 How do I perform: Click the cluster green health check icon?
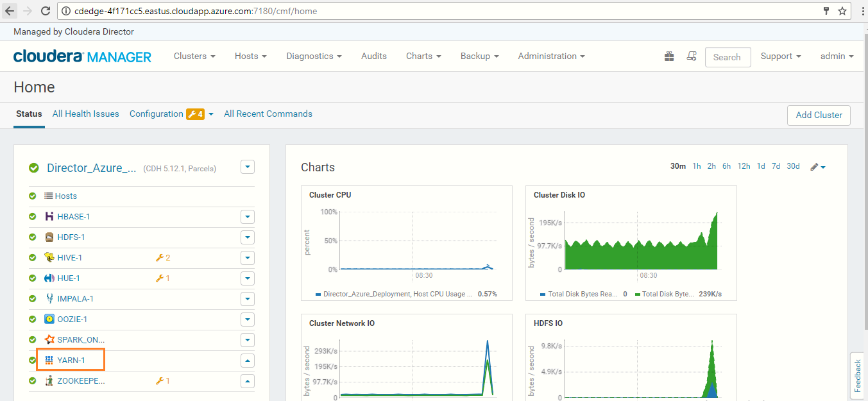(x=34, y=168)
